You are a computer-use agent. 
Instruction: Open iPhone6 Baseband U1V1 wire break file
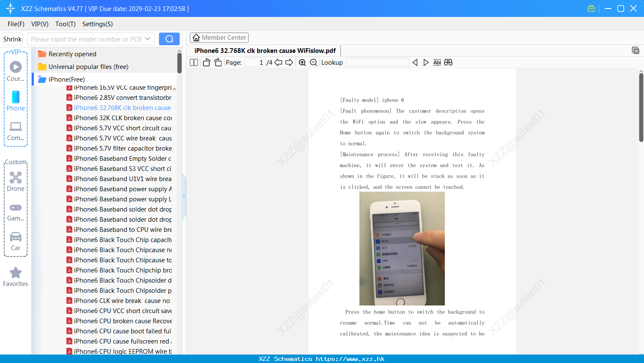[x=119, y=179]
